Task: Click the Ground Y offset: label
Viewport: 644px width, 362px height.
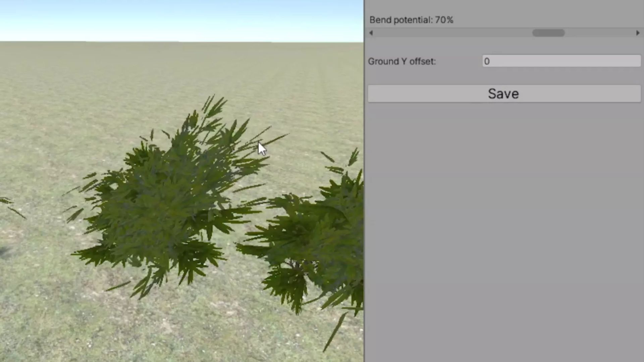Action: click(402, 61)
